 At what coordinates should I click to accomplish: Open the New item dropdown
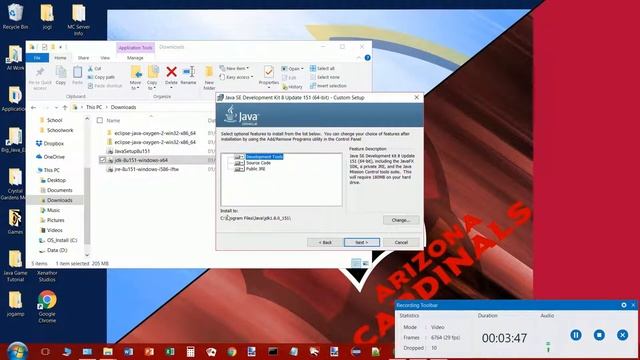[x=235, y=68]
